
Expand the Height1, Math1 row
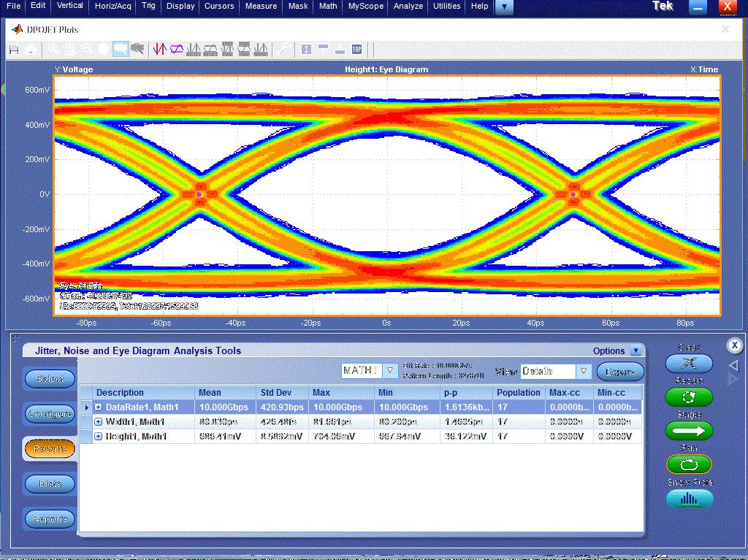99,437
